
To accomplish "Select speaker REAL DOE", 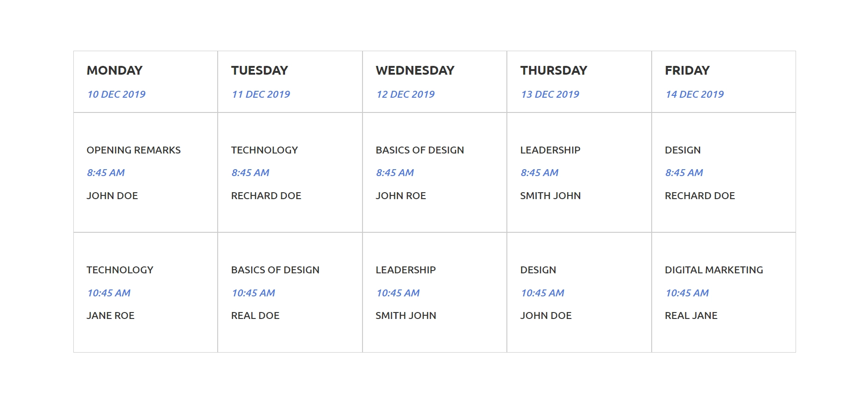I will 255,315.
